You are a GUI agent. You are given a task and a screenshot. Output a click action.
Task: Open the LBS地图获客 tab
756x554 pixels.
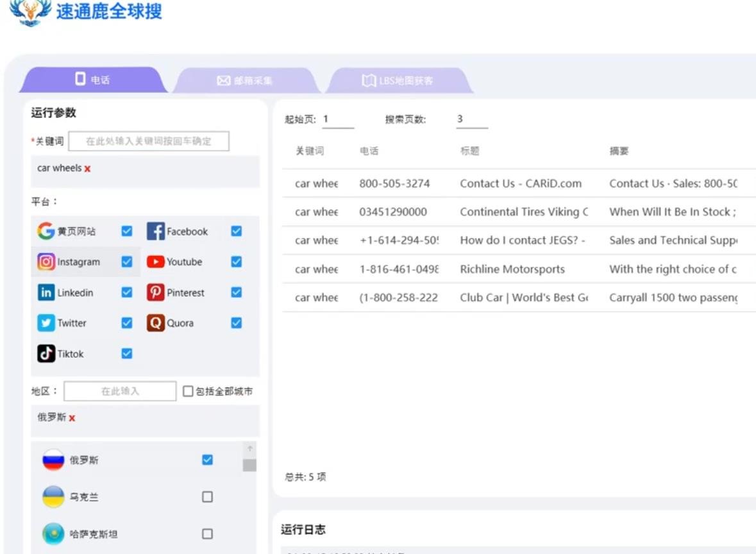click(x=399, y=81)
